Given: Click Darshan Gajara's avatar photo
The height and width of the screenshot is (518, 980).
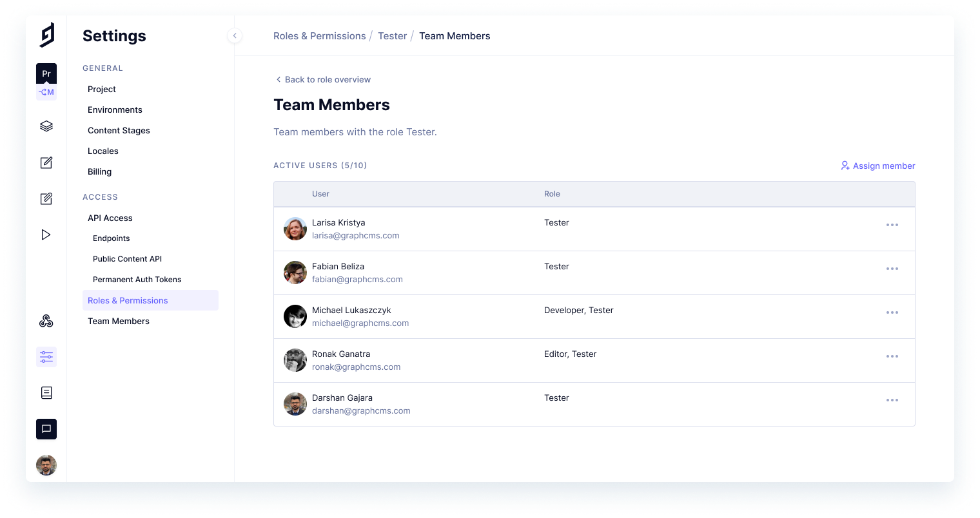Looking at the screenshot, I should coord(295,404).
